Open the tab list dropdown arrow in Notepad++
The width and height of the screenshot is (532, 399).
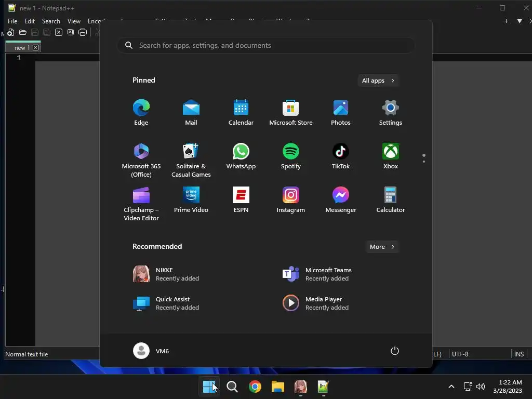pyautogui.click(x=520, y=21)
